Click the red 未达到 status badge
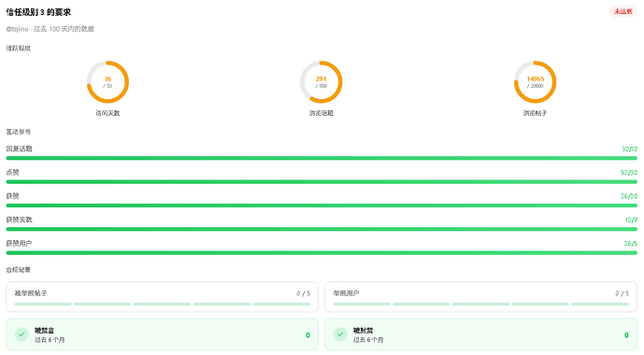 pyautogui.click(x=623, y=11)
